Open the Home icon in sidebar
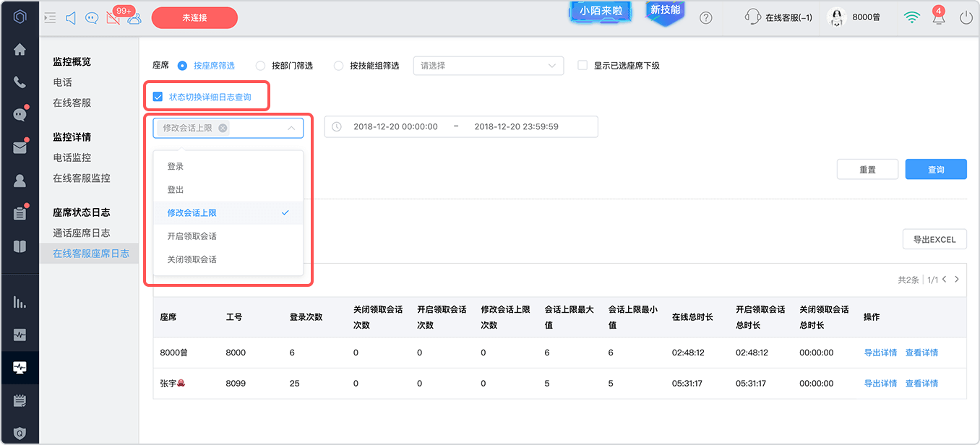Image resolution: width=980 pixels, height=445 pixels. [x=20, y=50]
